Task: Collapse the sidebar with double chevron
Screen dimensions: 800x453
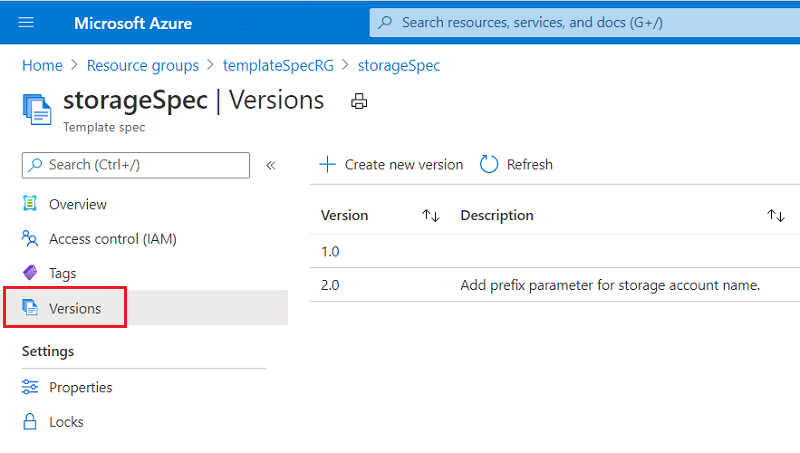Action: click(x=271, y=165)
